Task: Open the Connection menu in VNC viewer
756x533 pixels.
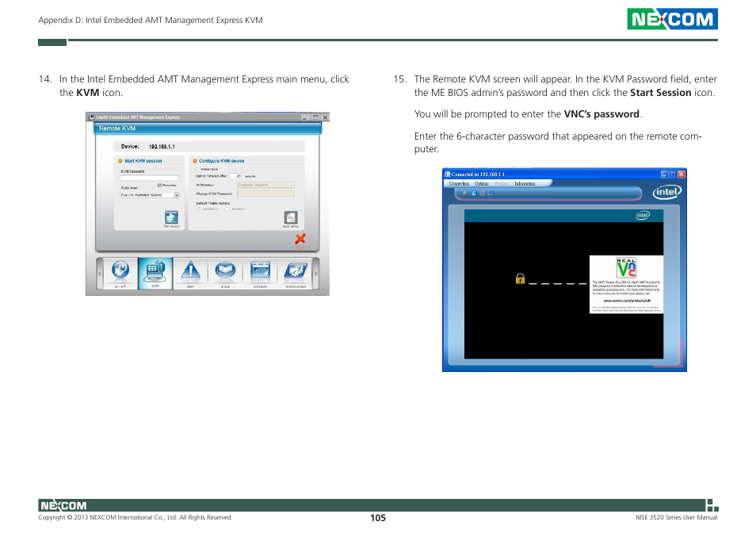Action: (x=459, y=184)
